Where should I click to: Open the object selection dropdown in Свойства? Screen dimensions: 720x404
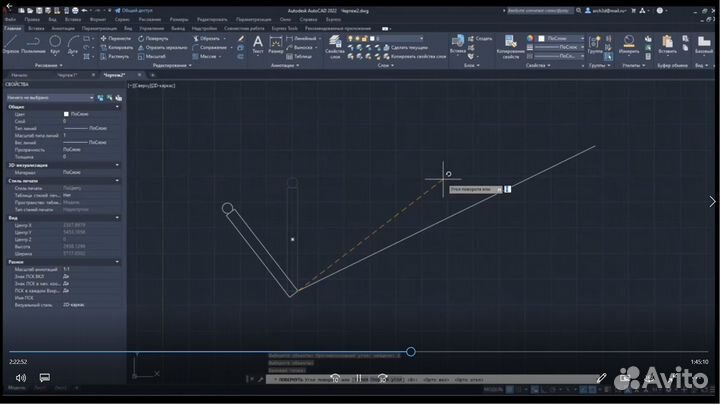tap(92, 98)
